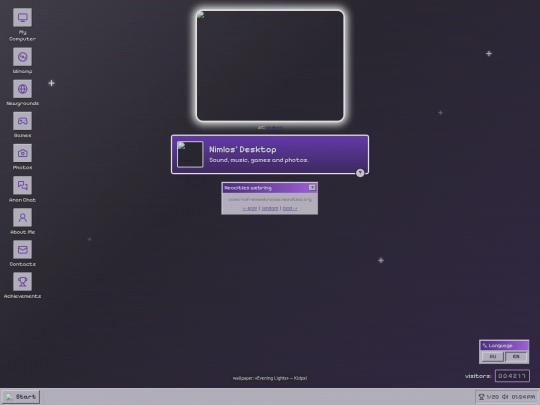Click the webring site URL text
Image resolution: width=540 pixels, height=405 pixels.
click(270, 199)
